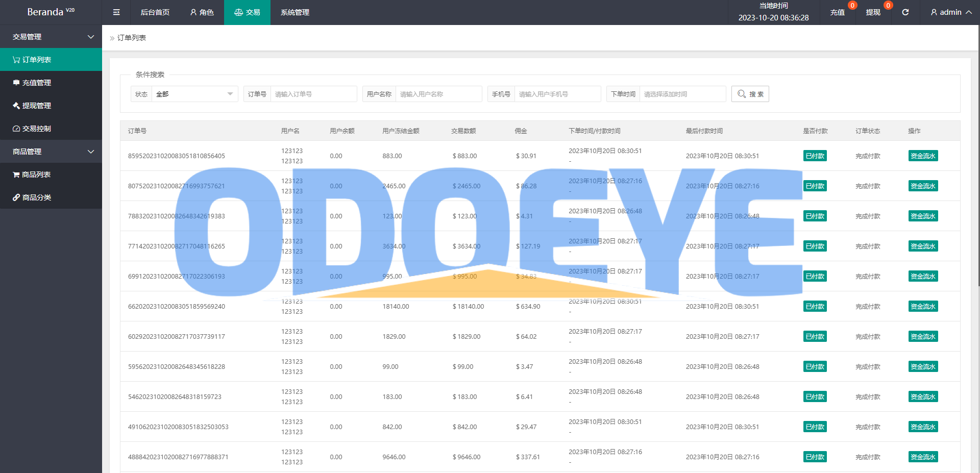This screenshot has width=980, height=473.
Task: Go to 后台首页 top menu
Action: tap(155, 12)
